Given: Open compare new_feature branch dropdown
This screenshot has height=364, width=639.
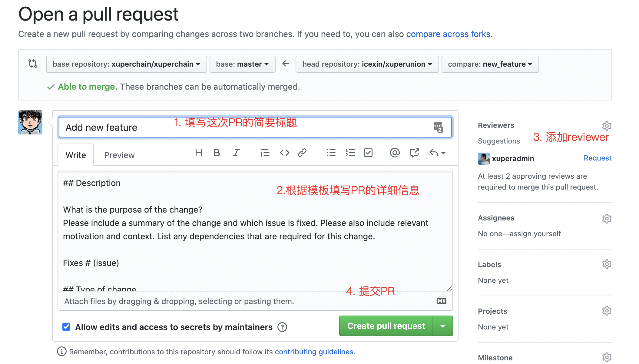Looking at the screenshot, I should [490, 64].
